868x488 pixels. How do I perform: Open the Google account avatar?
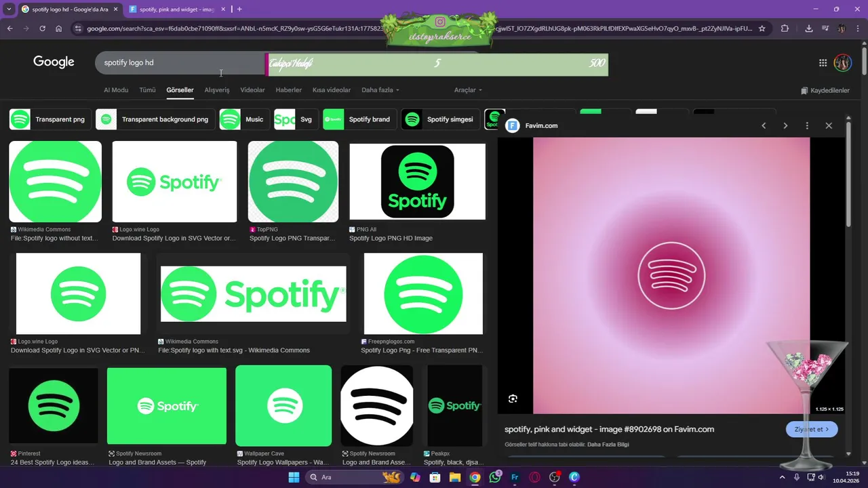pyautogui.click(x=843, y=63)
